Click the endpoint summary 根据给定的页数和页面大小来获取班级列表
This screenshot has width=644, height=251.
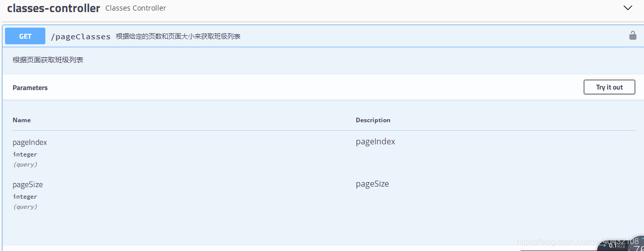(x=178, y=36)
